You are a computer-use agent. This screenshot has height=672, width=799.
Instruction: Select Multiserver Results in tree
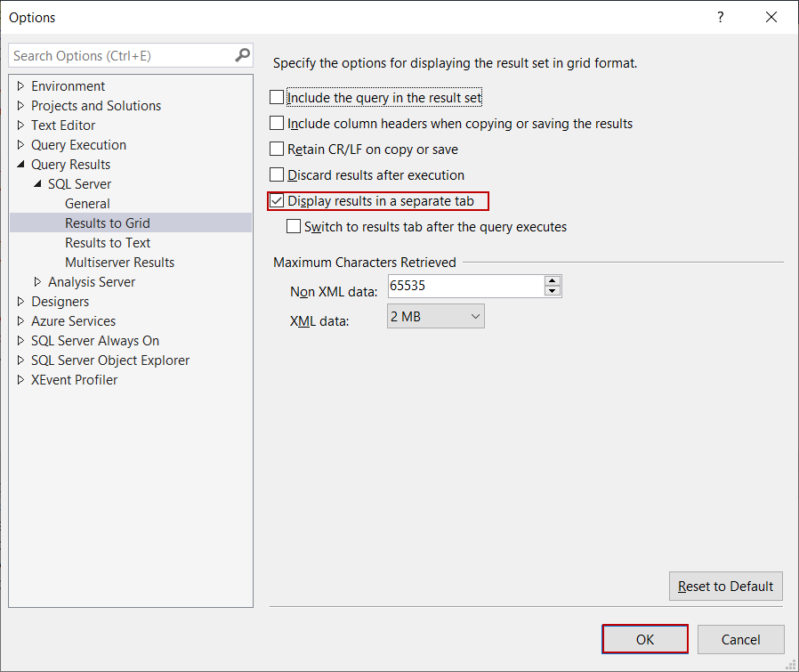pyautogui.click(x=119, y=263)
